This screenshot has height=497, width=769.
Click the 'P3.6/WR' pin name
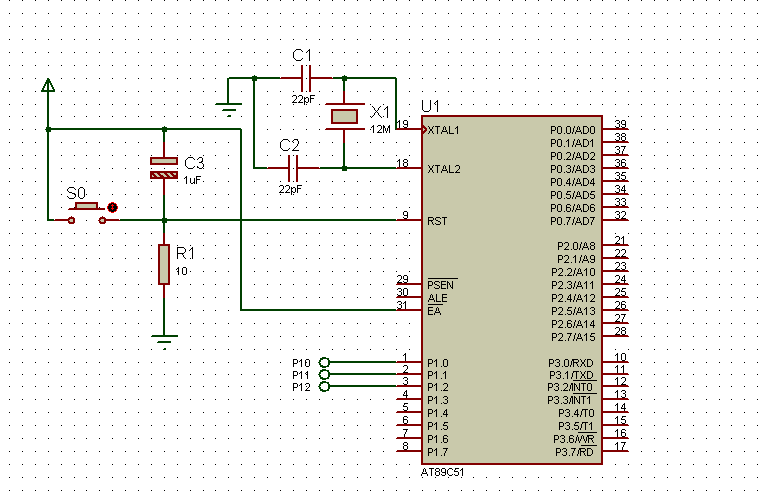coord(574,439)
